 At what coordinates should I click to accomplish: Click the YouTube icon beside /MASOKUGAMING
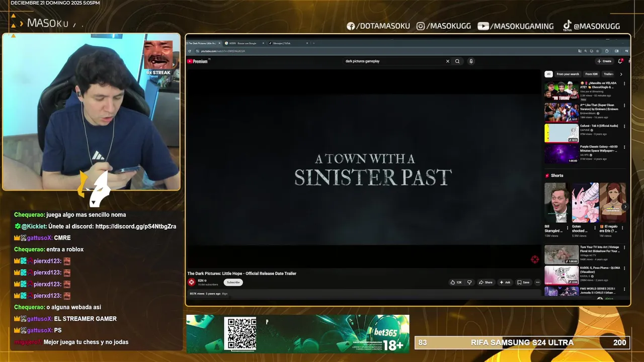point(483,26)
